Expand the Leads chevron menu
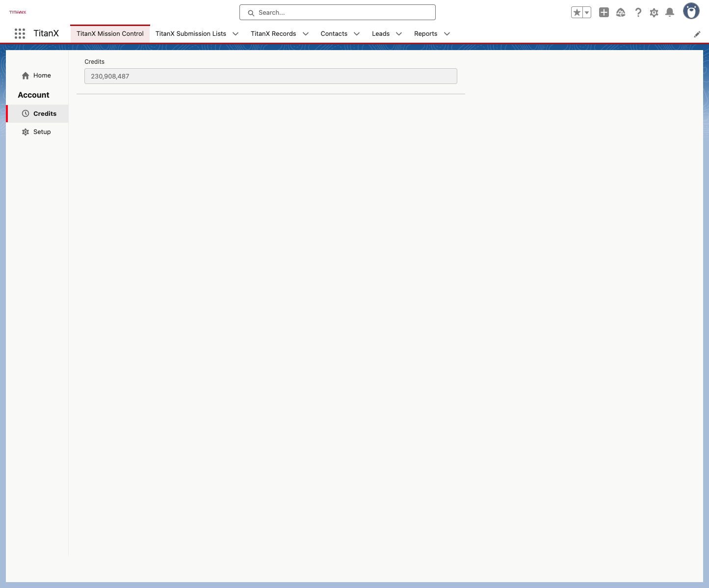Screen dimensions: 709x588 (399, 34)
